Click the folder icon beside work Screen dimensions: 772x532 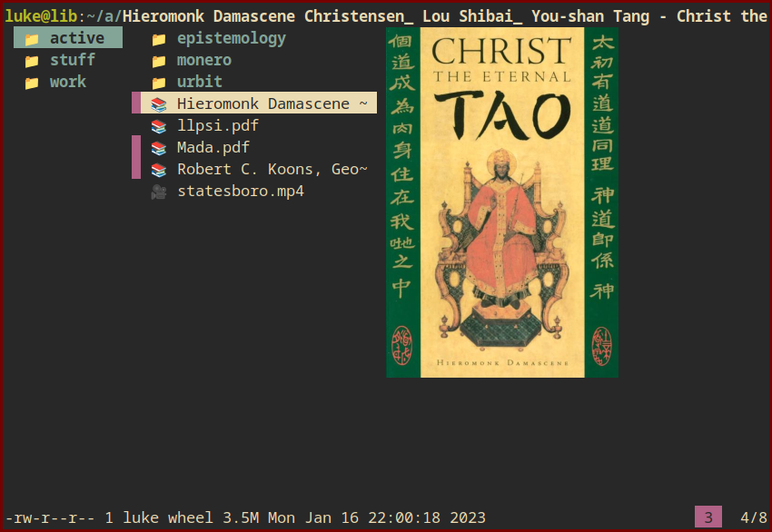pos(32,82)
